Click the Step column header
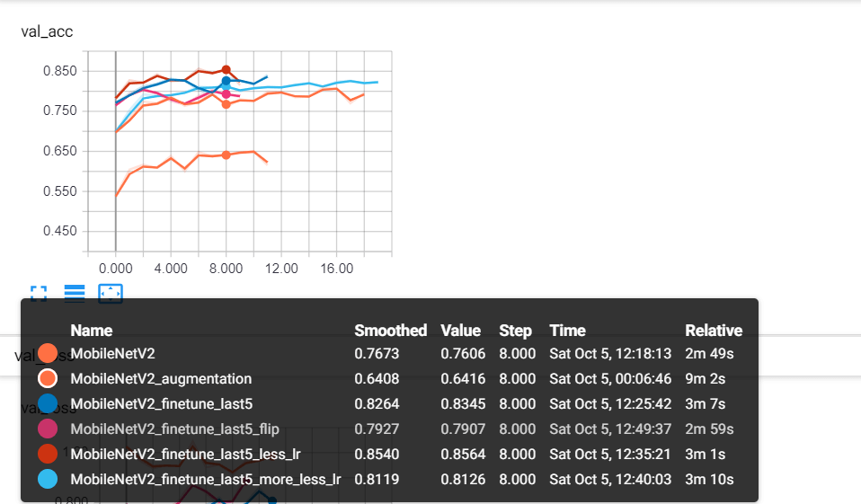Viewport: 861px width, 504px height. [x=515, y=331]
